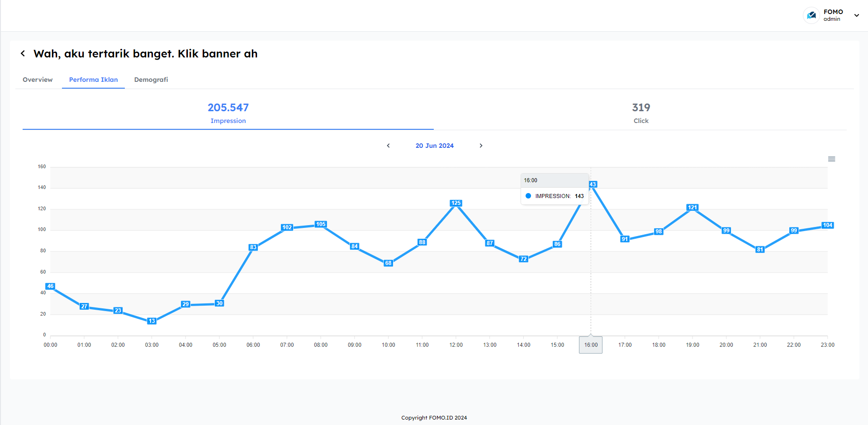868x425 pixels.
Task: Click the 72 data point at 14:00
Action: 523,259
